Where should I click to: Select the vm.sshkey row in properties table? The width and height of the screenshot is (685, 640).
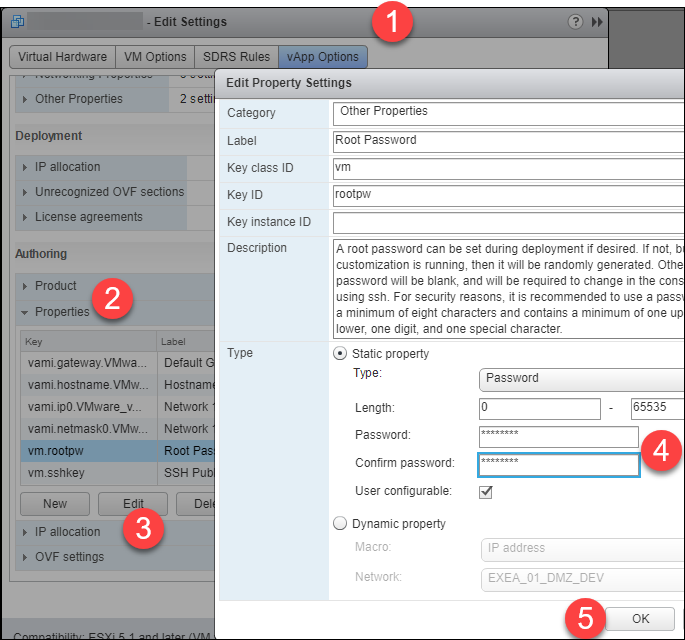point(90,473)
